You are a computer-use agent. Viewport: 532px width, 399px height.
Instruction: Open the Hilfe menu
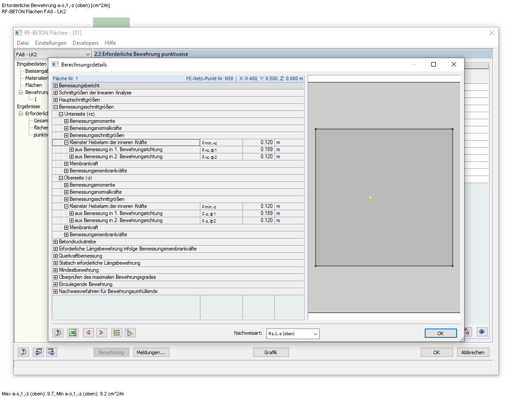coord(110,43)
